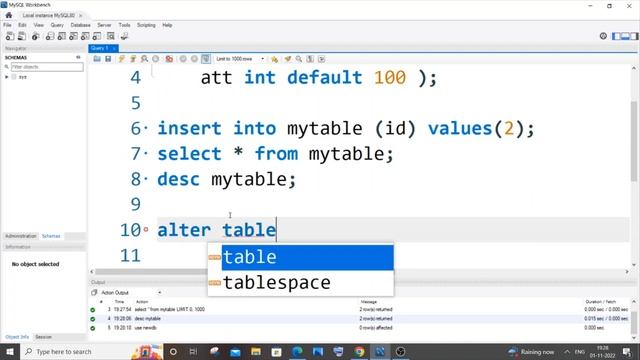The width and height of the screenshot is (640, 360).
Task: Create a new SQL tab from main toolbar
Action: [10, 36]
